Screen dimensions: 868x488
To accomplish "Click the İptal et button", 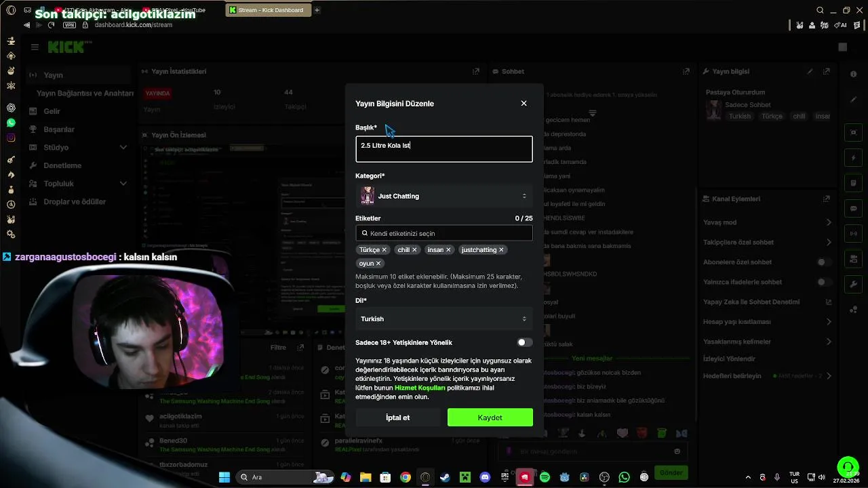I will [397, 418].
